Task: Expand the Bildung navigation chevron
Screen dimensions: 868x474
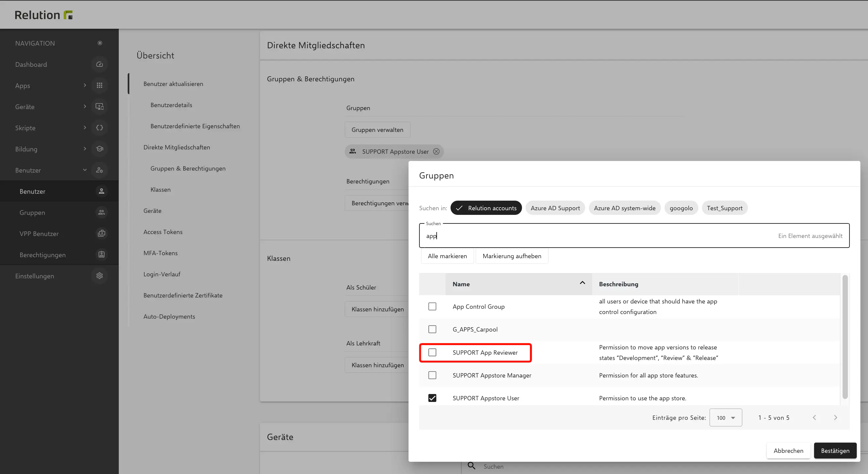Action: click(x=85, y=149)
